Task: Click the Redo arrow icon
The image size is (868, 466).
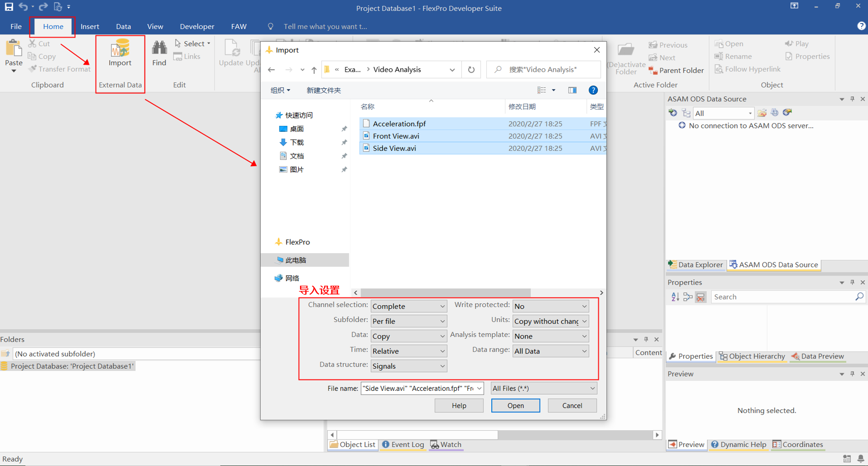Action: (43, 7)
